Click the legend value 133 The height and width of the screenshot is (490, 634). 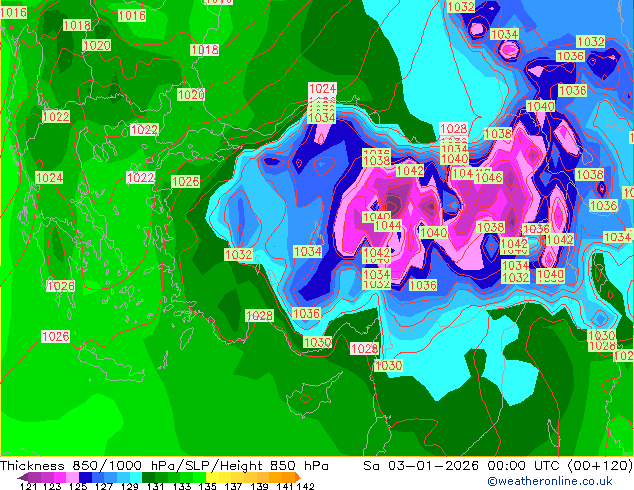181,486
